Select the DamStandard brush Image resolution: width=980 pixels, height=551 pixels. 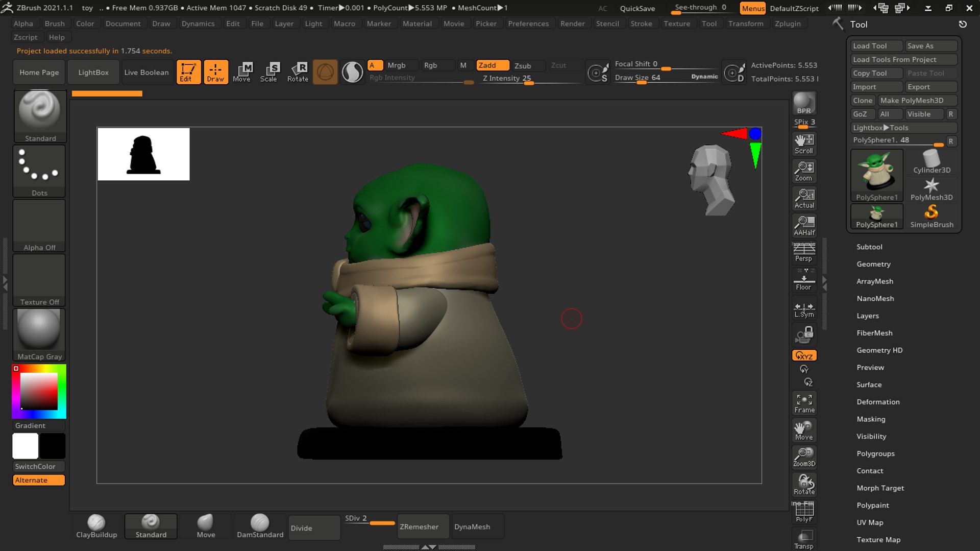pos(260,526)
